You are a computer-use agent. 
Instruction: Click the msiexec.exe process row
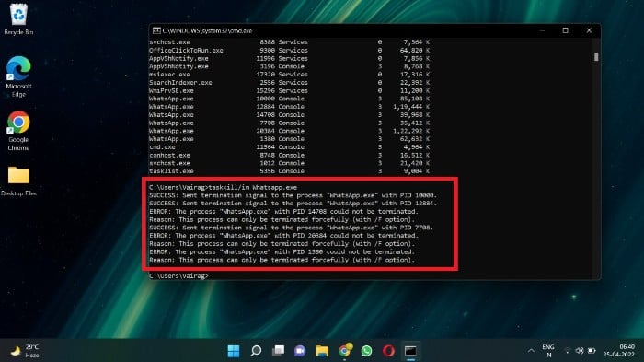point(290,75)
